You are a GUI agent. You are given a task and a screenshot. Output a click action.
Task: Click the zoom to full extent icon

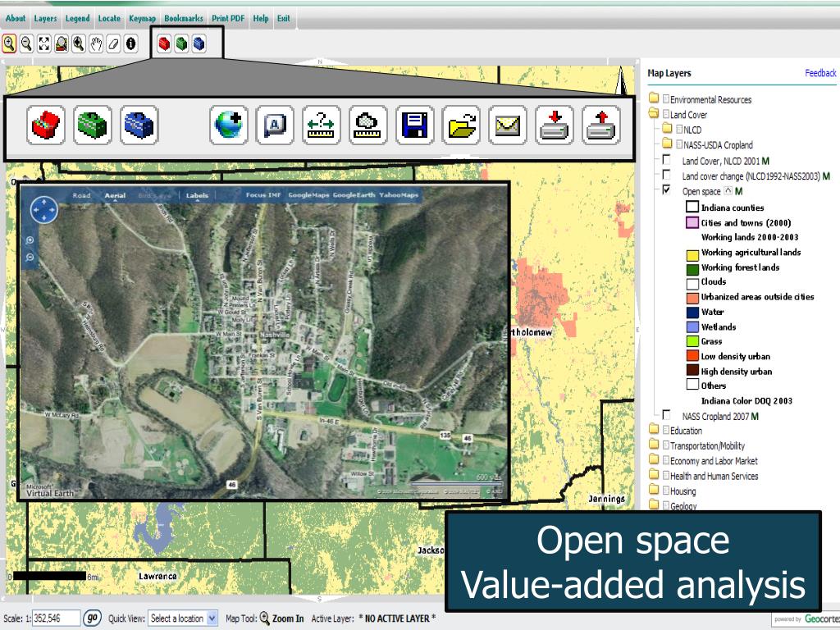[44, 43]
